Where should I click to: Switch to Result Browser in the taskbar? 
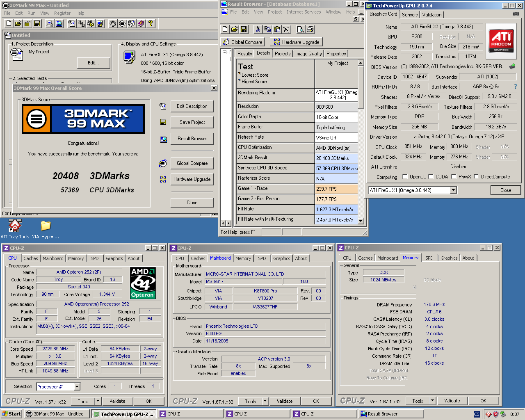click(390, 414)
